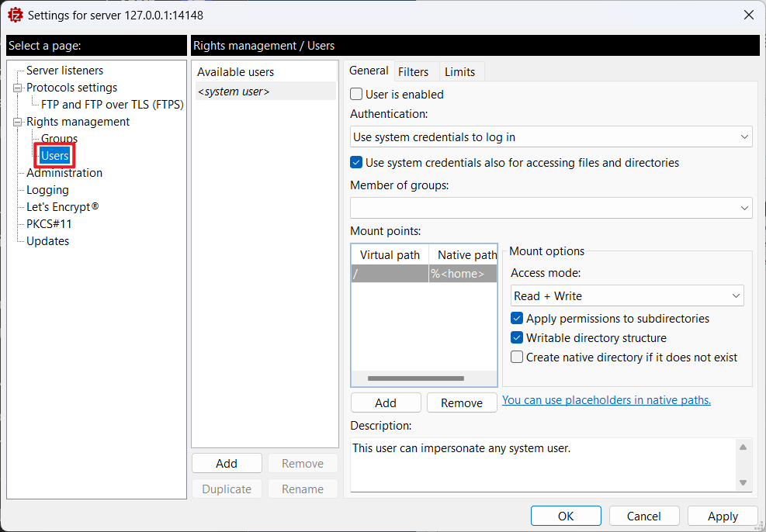This screenshot has height=532, width=766.
Task: Open the Member of groups dropdown
Action: (x=550, y=208)
